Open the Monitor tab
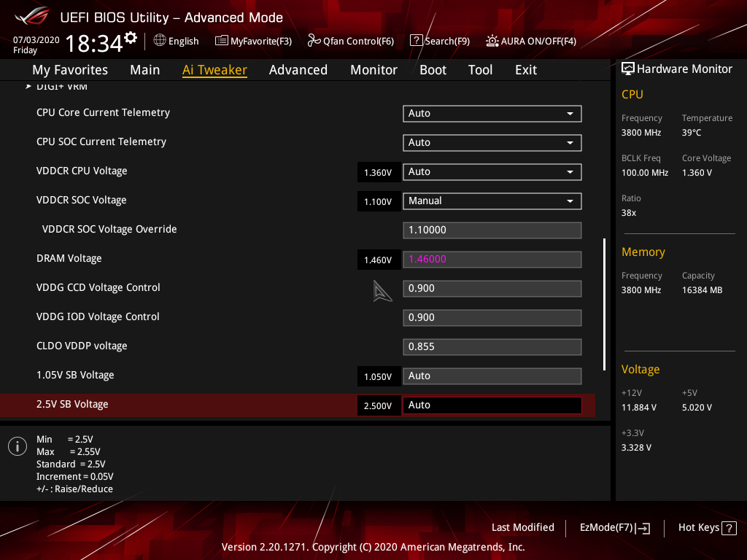The image size is (747, 560). click(x=373, y=70)
